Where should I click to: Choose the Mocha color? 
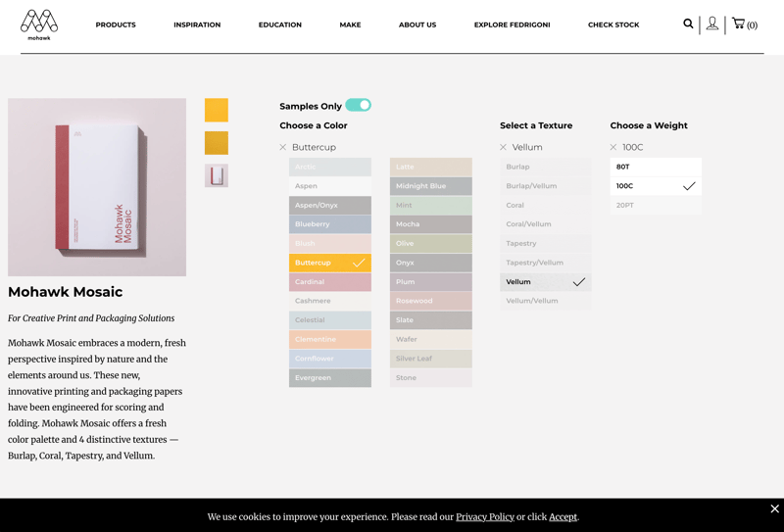coord(431,224)
